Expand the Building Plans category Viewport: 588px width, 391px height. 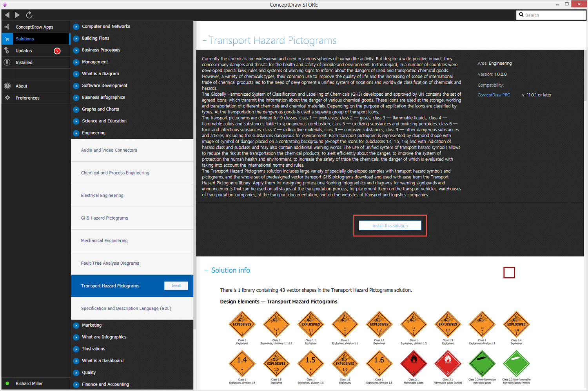pyautogui.click(x=76, y=38)
